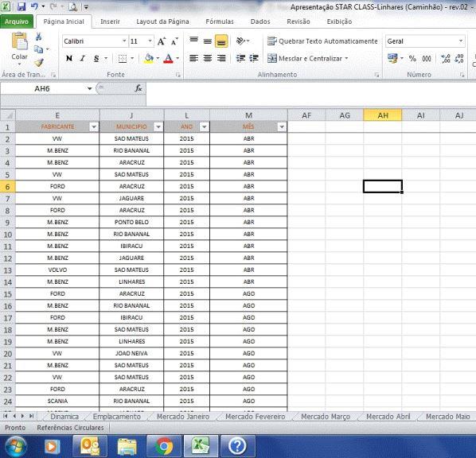Open Outlook from the taskbar

(x=90, y=446)
